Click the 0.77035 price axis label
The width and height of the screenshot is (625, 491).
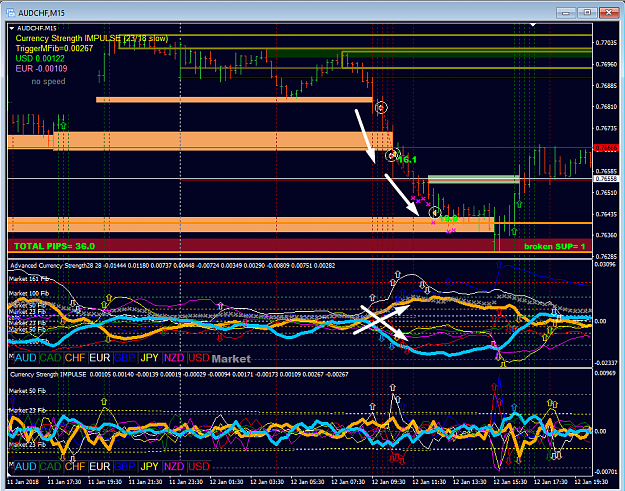point(606,43)
